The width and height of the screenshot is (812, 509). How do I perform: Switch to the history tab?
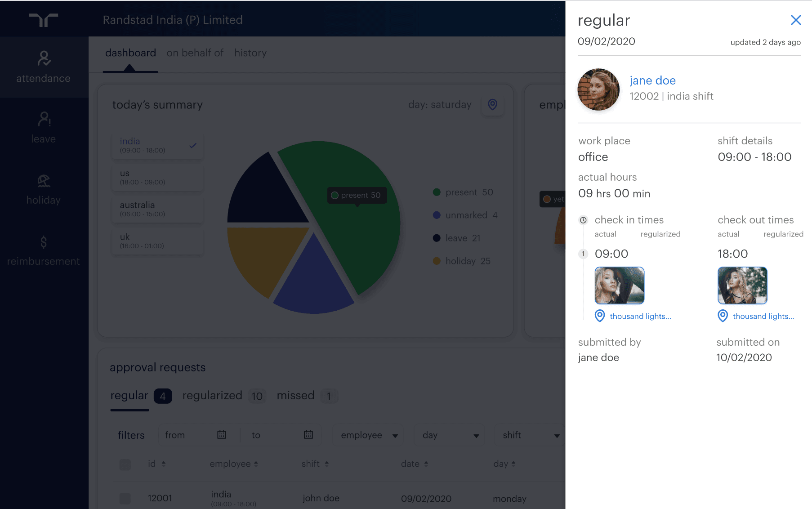(250, 53)
